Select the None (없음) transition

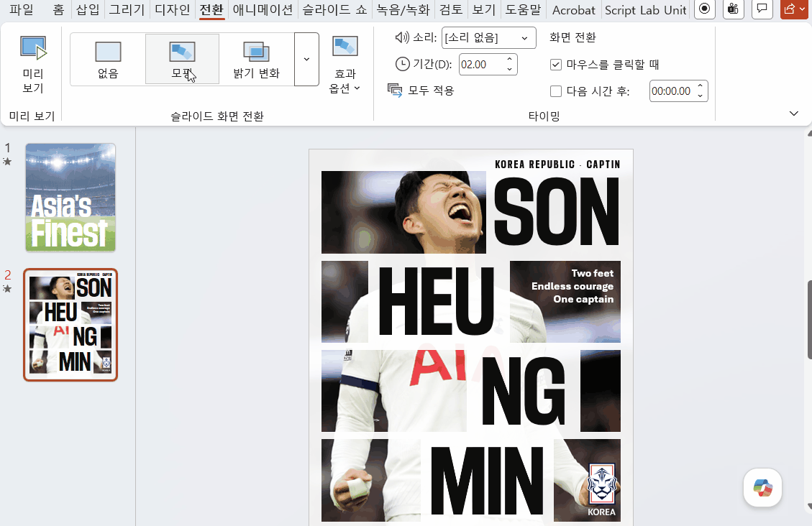108,59
